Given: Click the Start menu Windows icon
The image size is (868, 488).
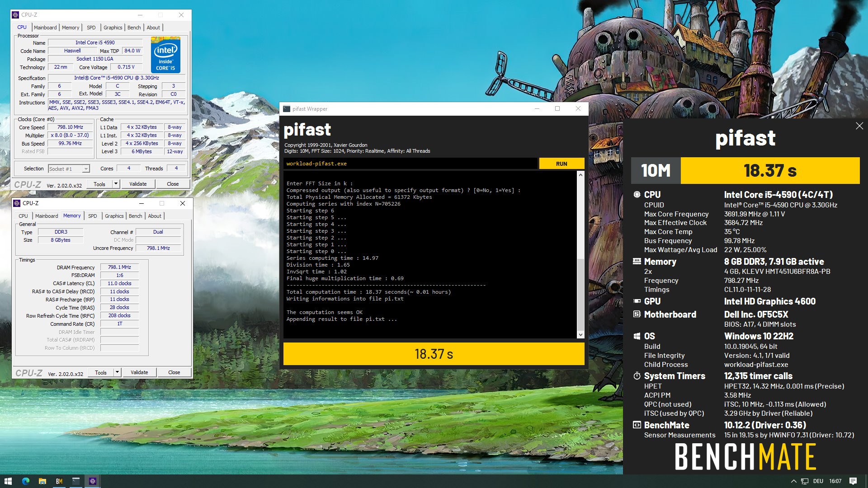Looking at the screenshot, I should [8, 481].
